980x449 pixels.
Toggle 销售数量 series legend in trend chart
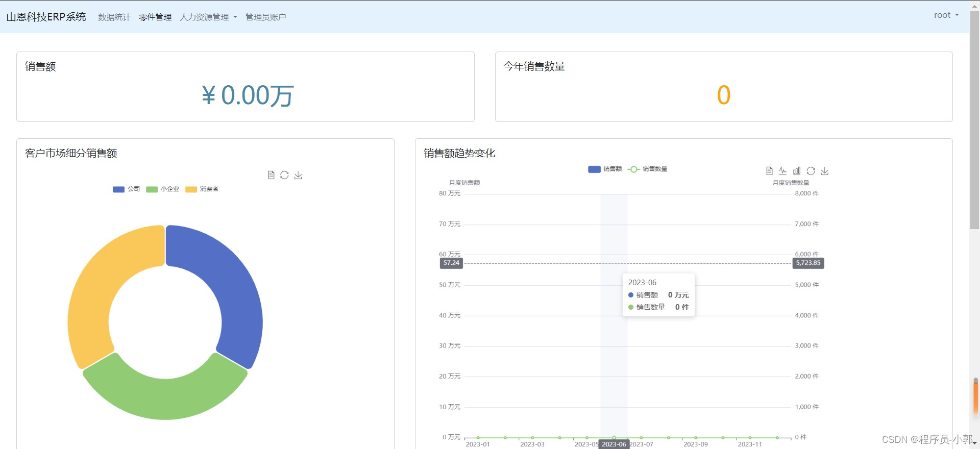[x=647, y=169]
